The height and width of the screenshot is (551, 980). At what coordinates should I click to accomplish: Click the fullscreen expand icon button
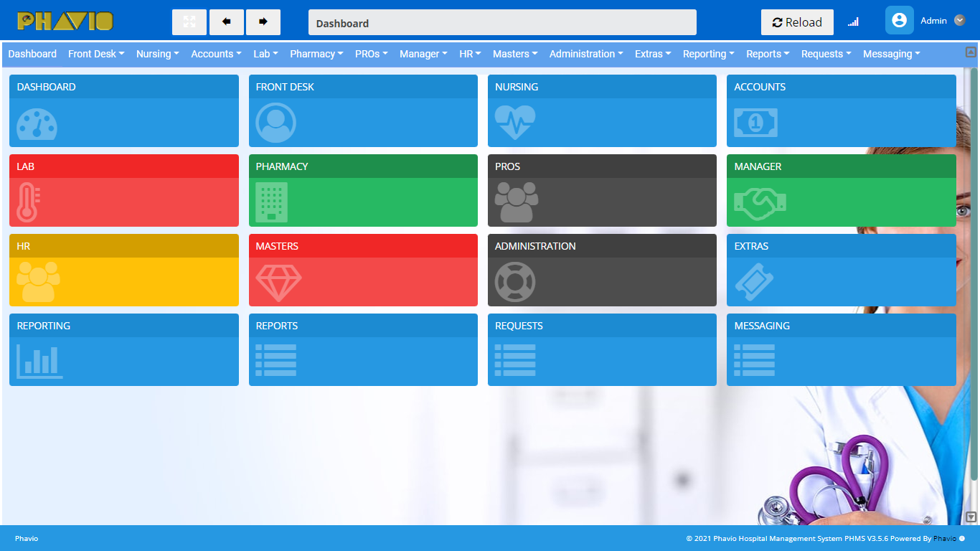(189, 22)
